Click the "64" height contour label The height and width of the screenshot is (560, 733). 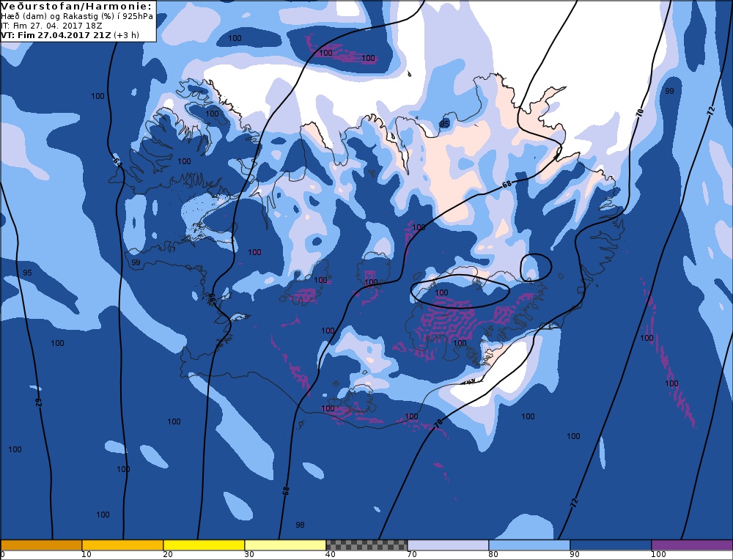[x=117, y=162]
